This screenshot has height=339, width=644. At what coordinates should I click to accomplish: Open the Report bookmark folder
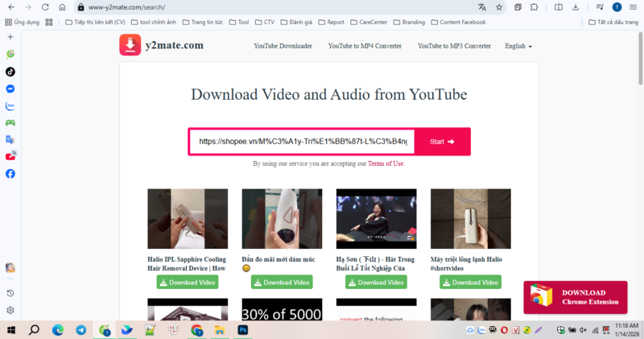coord(332,23)
